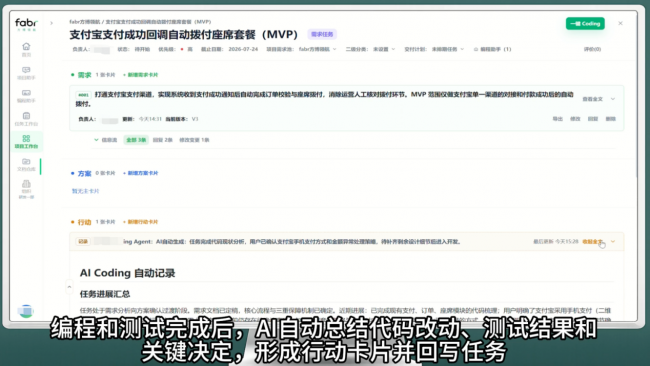Open the 二级分类 未设置 dropdown
This screenshot has height=366, width=650.
[x=384, y=49]
